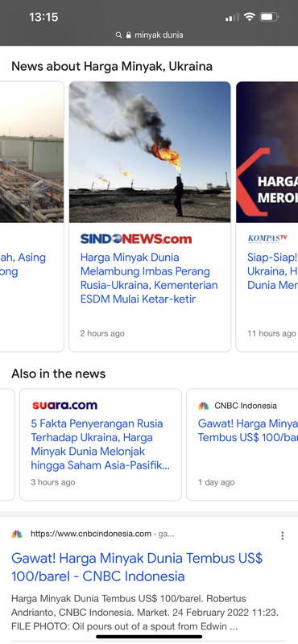Open the Kompas TV 'HARGA' news thumbnail
This screenshot has height=644, width=298.
pyautogui.click(x=267, y=152)
